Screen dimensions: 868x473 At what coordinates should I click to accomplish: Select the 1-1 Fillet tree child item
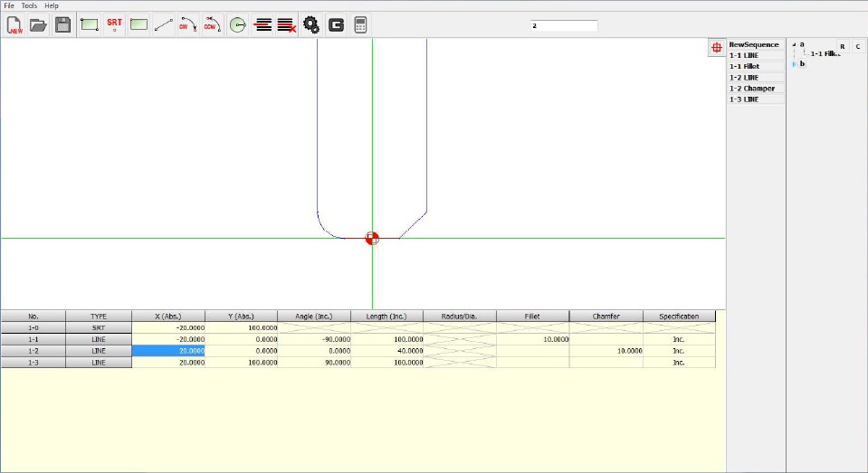coord(825,53)
